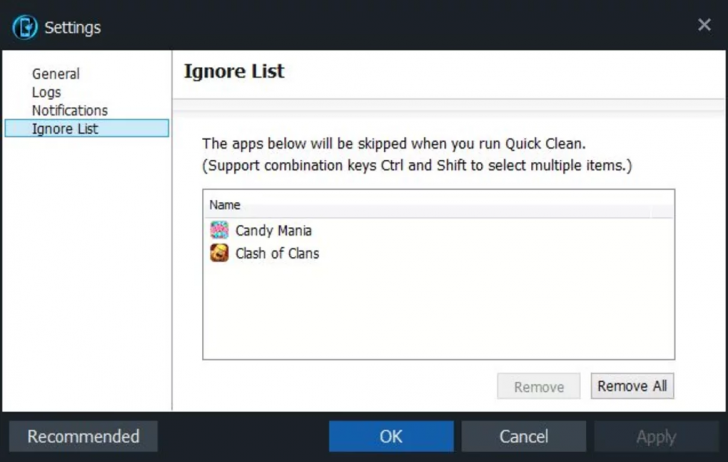The height and width of the screenshot is (462, 728).
Task: Click the Settings logo icon in title bar
Action: pyautogui.click(x=24, y=27)
